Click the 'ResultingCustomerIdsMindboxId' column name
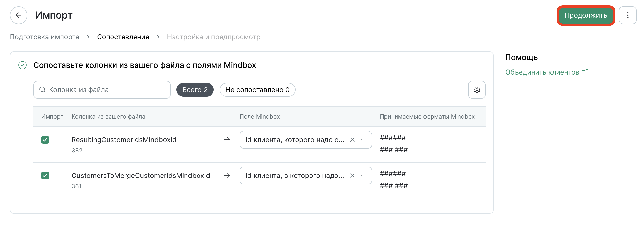Screen dimensions: 644x226 [124, 140]
